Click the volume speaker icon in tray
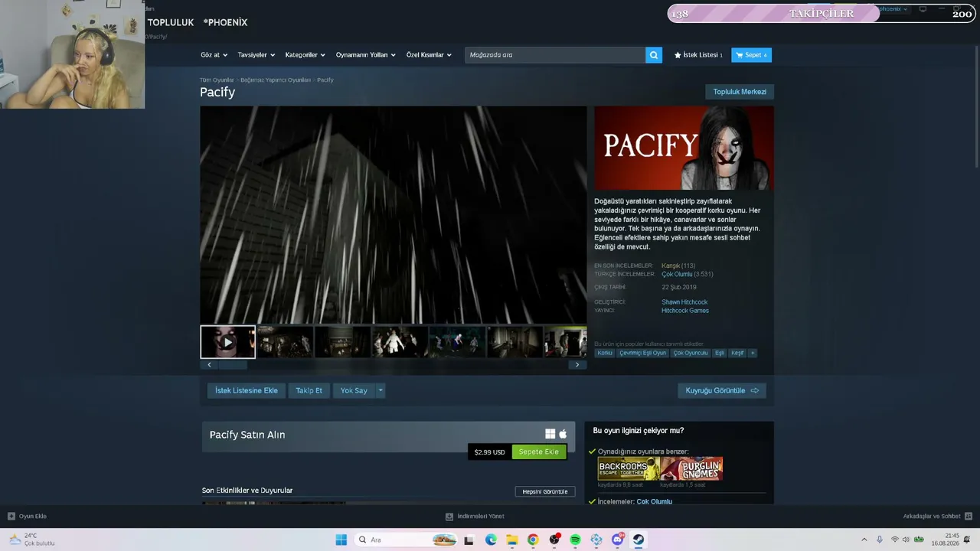 pyautogui.click(x=906, y=540)
